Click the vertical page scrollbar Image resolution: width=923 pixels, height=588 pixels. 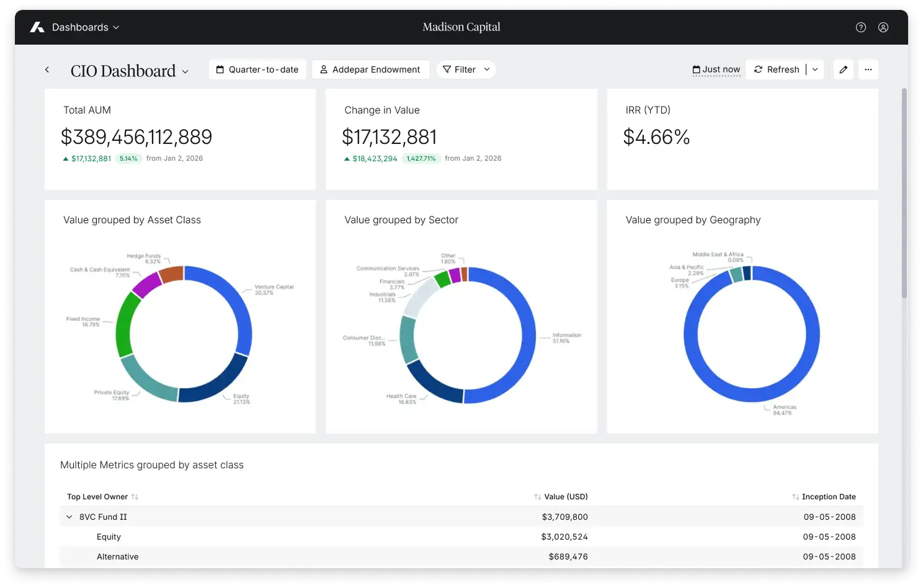904,193
